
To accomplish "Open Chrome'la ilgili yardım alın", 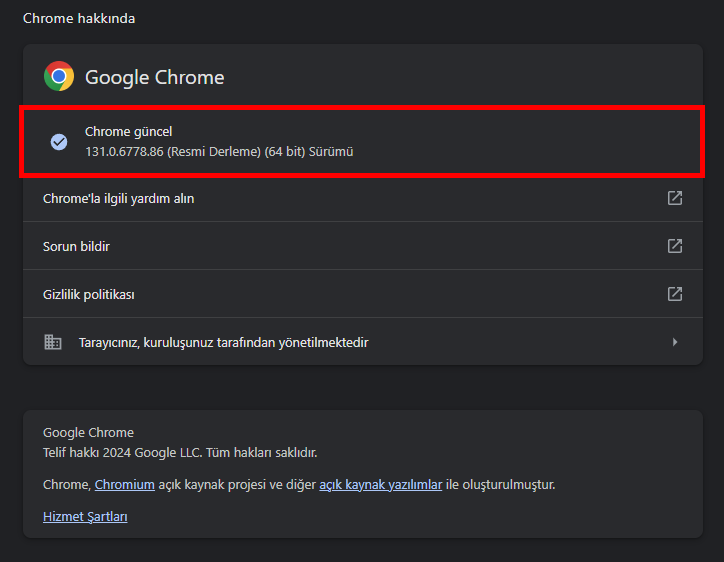I will pyautogui.click(x=118, y=199).
